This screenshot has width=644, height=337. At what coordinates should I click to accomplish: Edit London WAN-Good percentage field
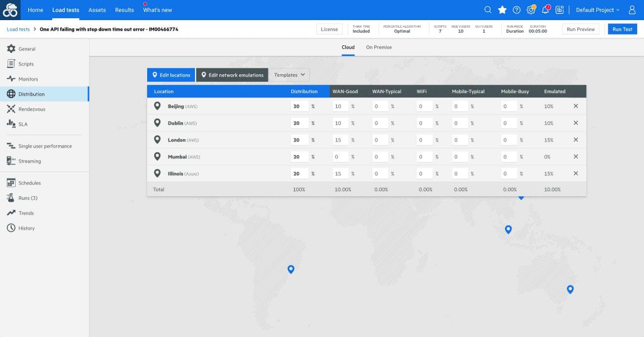click(x=340, y=140)
